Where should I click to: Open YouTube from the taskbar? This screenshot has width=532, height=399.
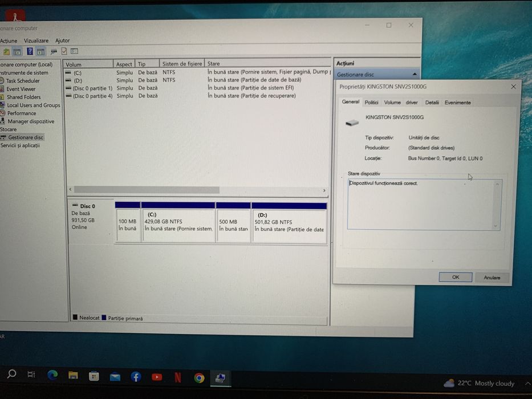pyautogui.click(x=157, y=377)
